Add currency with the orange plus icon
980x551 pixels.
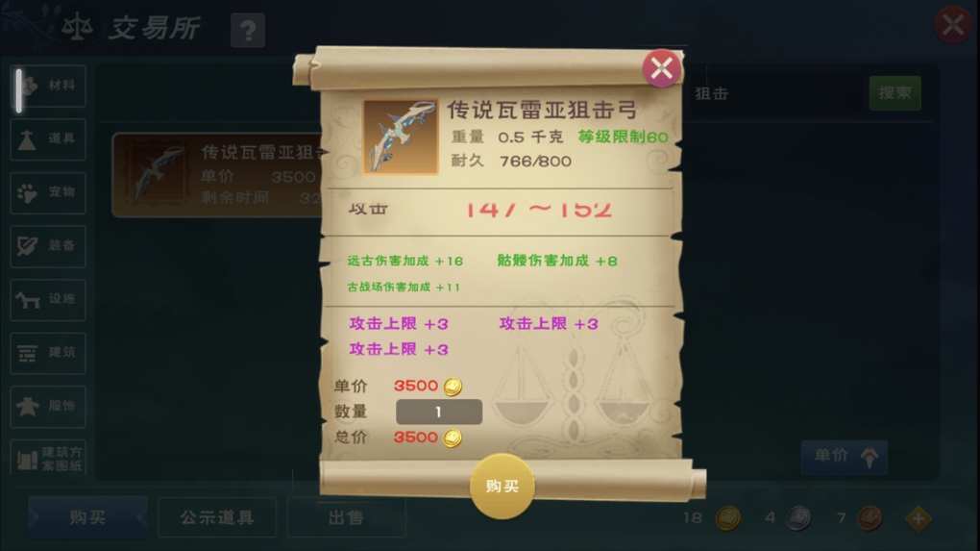[x=919, y=518]
